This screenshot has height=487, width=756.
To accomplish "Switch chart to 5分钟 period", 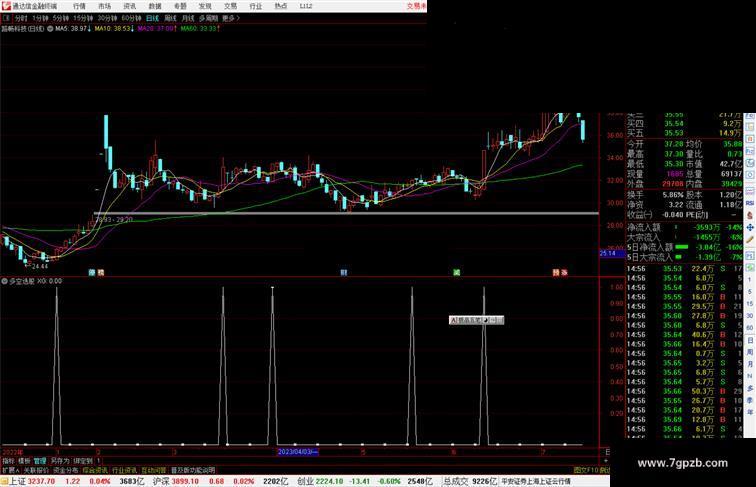I will click(61, 18).
